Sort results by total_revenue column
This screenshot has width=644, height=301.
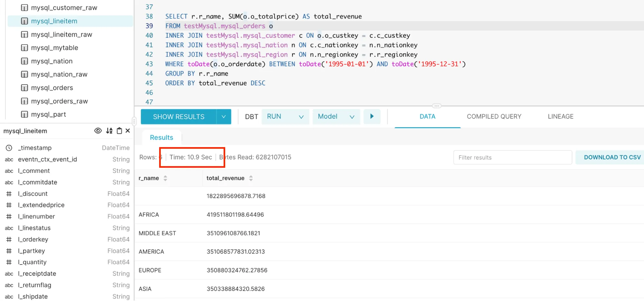click(251, 178)
